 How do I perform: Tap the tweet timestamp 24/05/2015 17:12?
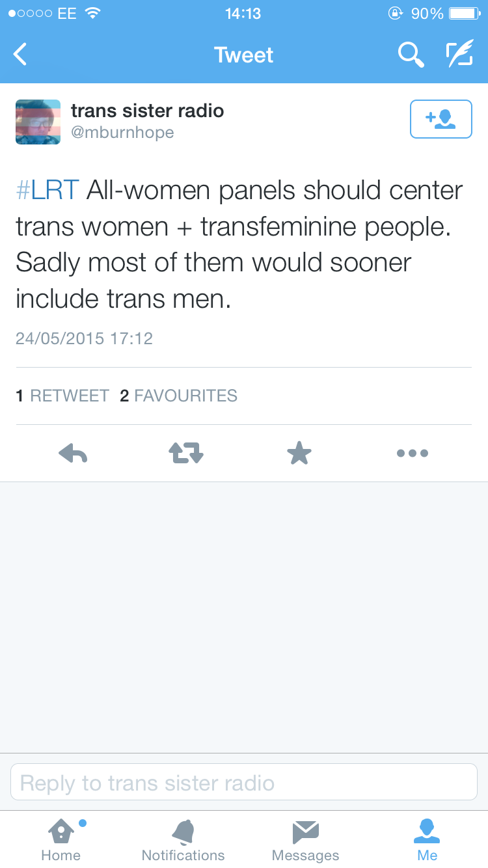point(84,338)
